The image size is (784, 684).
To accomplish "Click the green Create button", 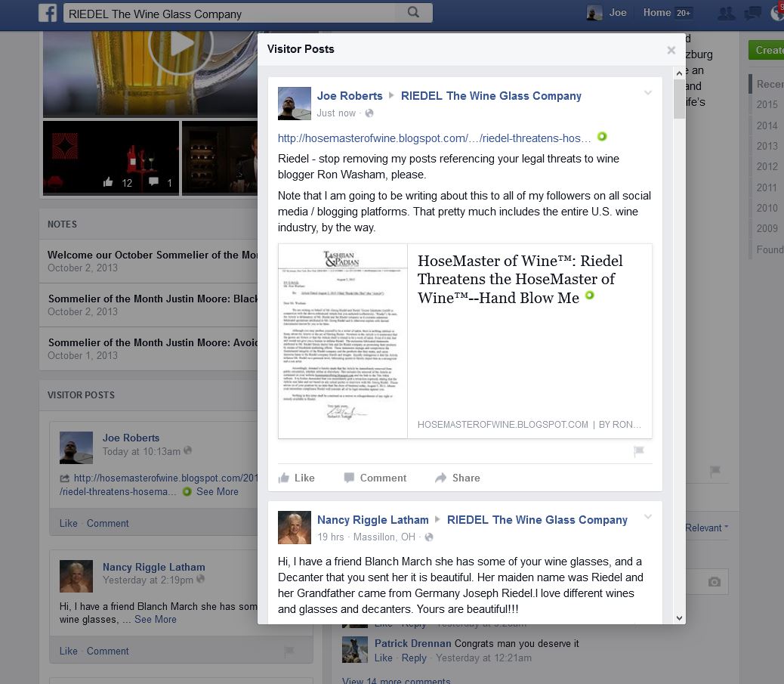I will pyautogui.click(x=766, y=50).
